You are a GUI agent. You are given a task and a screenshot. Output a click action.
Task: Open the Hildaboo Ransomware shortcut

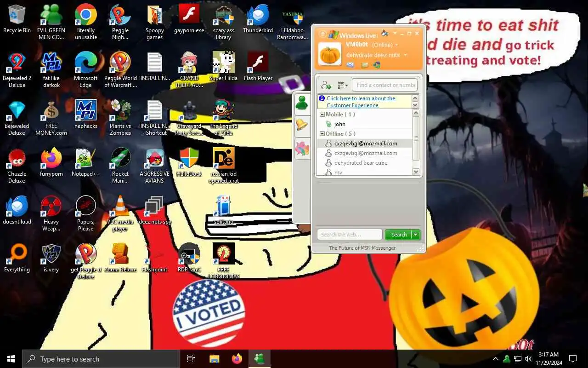coord(293,22)
